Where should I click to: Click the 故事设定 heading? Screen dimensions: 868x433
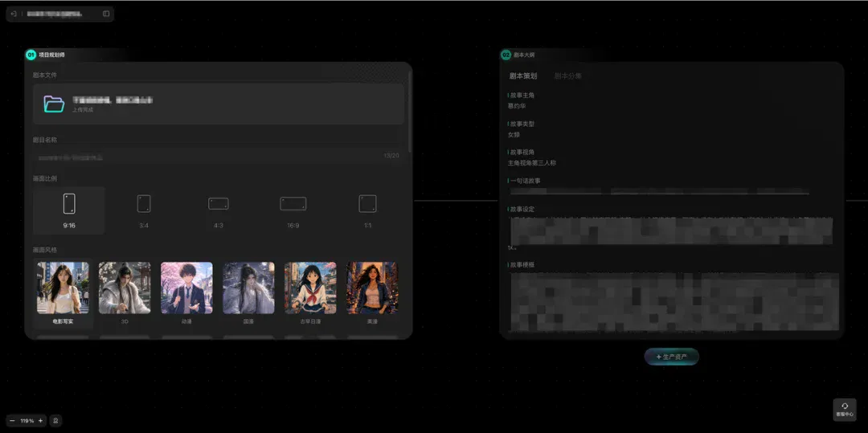click(x=522, y=210)
